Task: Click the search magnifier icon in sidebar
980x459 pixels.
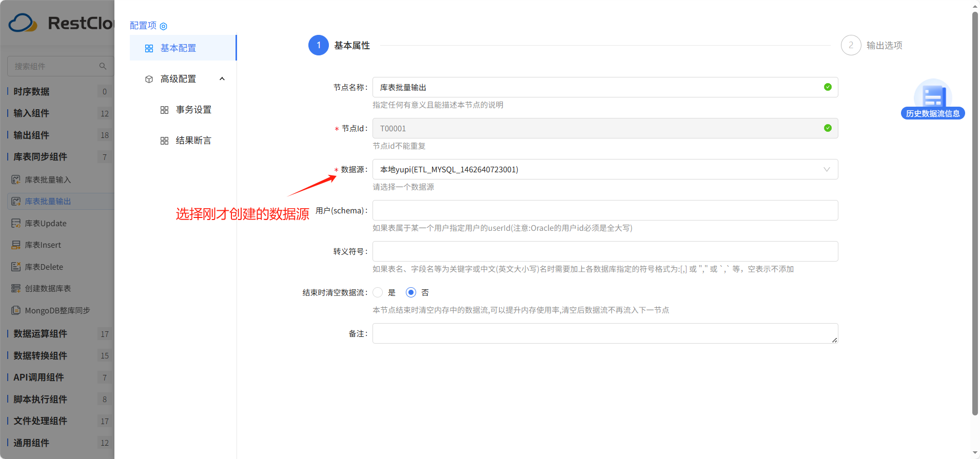Action: pos(103,66)
